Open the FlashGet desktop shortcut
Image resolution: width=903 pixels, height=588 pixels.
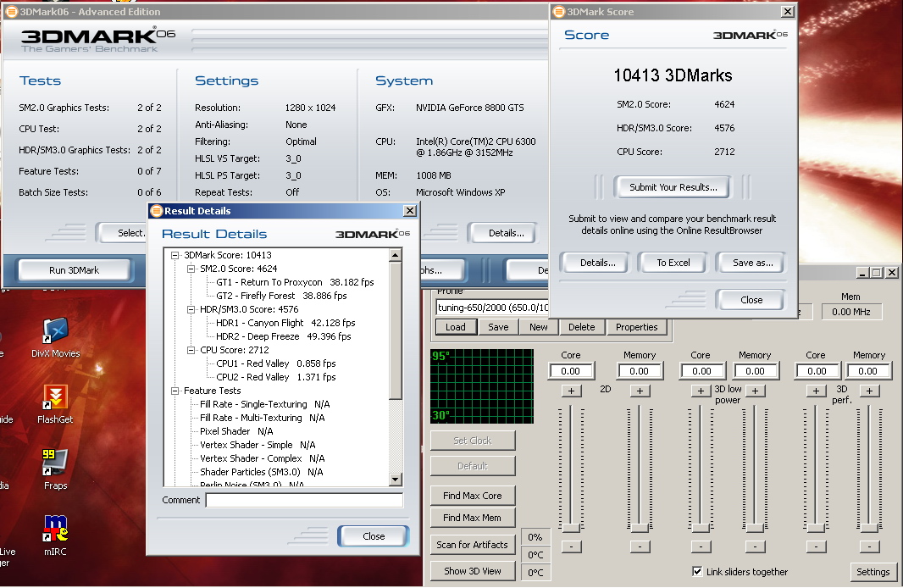tap(55, 403)
